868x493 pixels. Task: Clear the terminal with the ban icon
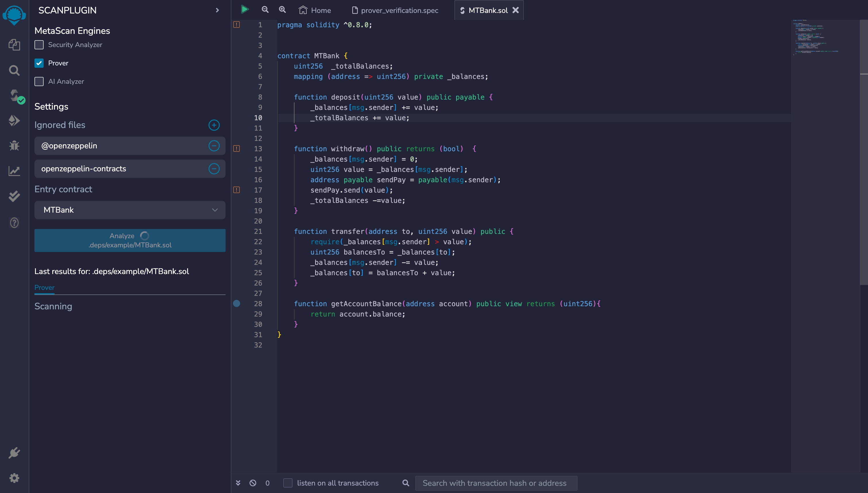[253, 483]
